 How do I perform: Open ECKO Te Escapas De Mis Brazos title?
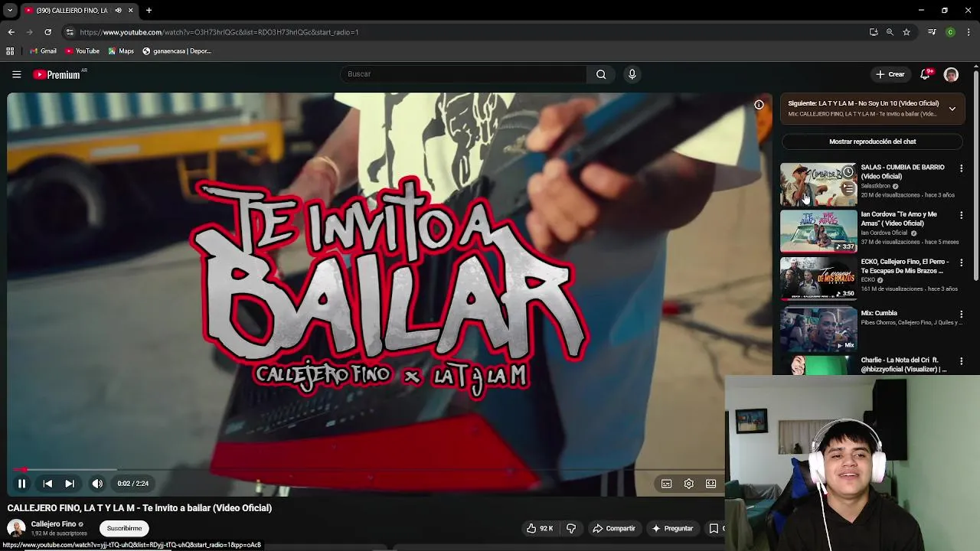905,266
